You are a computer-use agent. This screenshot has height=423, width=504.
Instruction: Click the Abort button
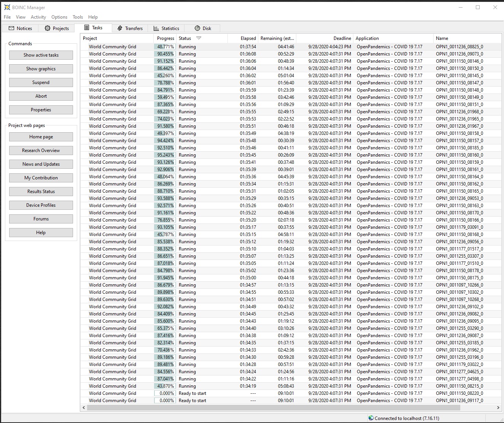(x=41, y=96)
